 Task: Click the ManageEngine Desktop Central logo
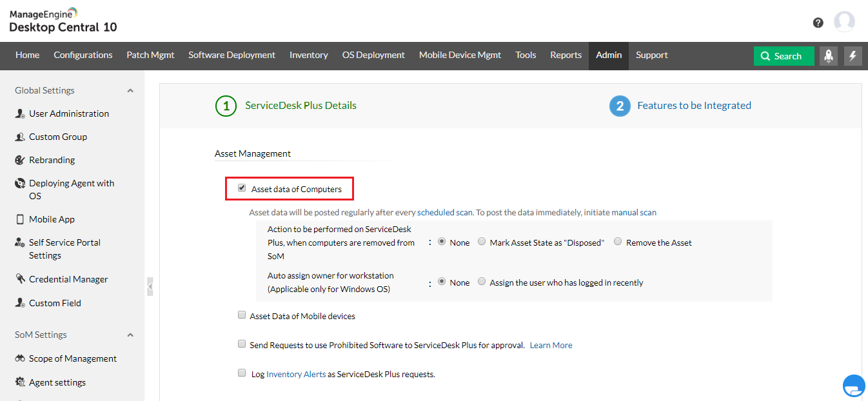(63, 21)
